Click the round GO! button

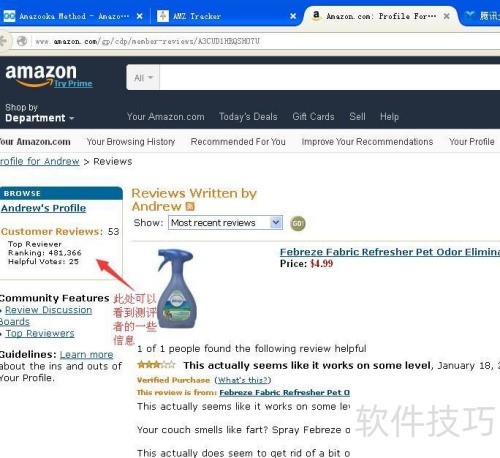298,223
